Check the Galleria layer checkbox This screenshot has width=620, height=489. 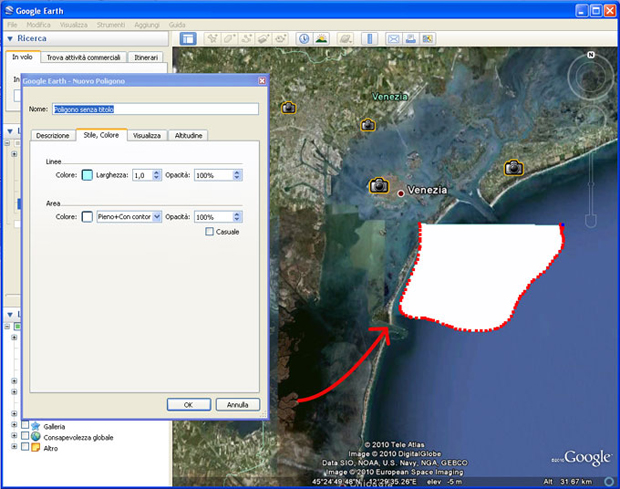point(25,425)
